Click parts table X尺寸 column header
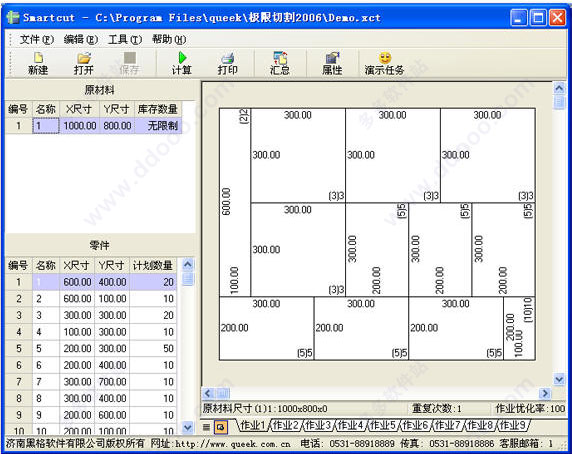572x454 pixels. click(x=77, y=265)
